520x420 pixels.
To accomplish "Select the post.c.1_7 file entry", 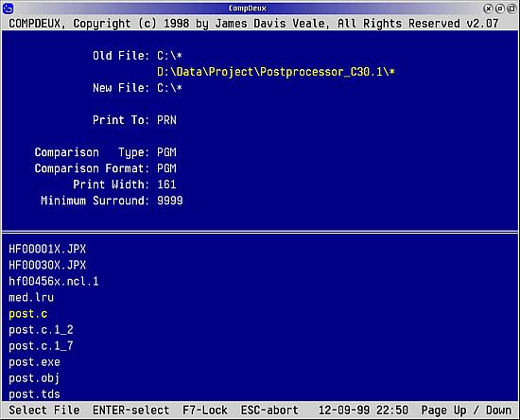I will [41, 345].
